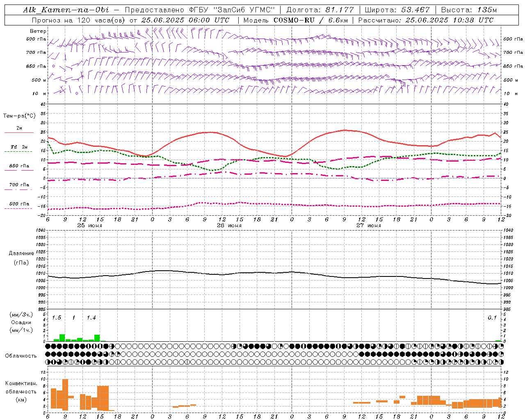Click the forecast start 25.06.2025 06:00 UTC
Screen dimensions: 525x420
click(x=185, y=20)
